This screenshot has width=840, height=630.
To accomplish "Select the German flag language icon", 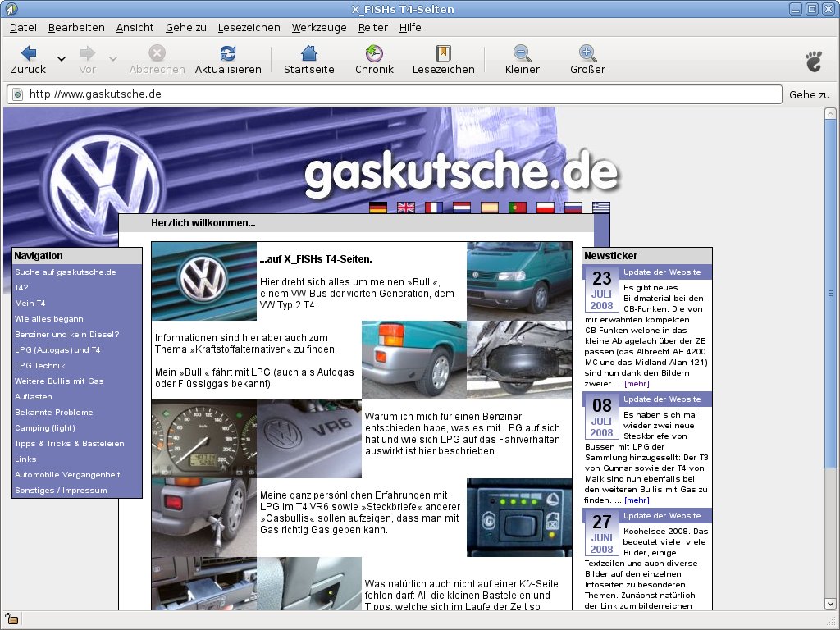I will pos(377,208).
